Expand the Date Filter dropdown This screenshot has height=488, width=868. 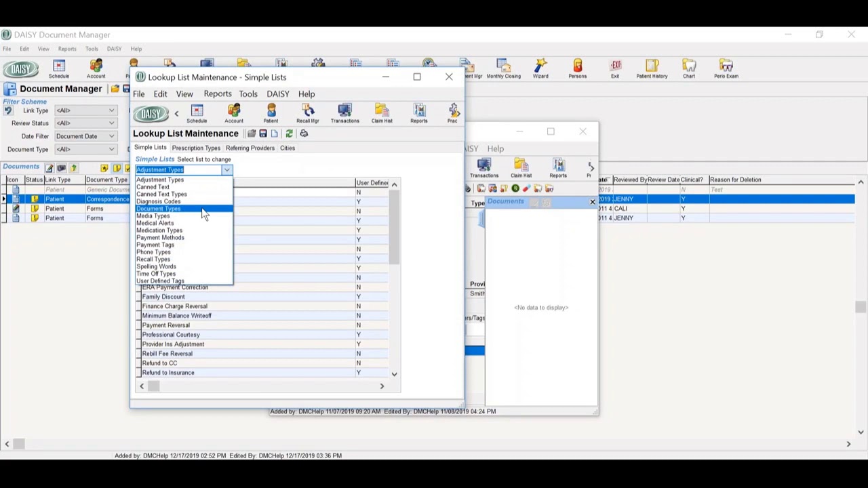[111, 136]
